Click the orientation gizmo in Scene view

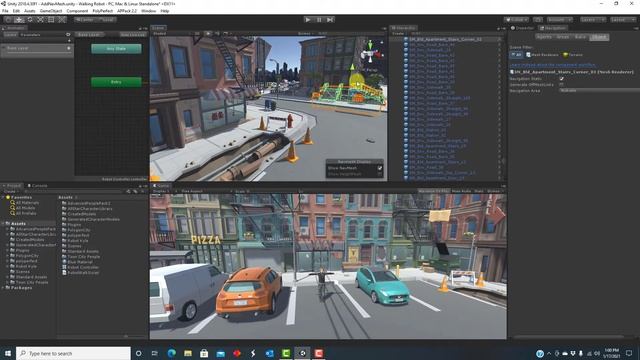tap(371, 52)
